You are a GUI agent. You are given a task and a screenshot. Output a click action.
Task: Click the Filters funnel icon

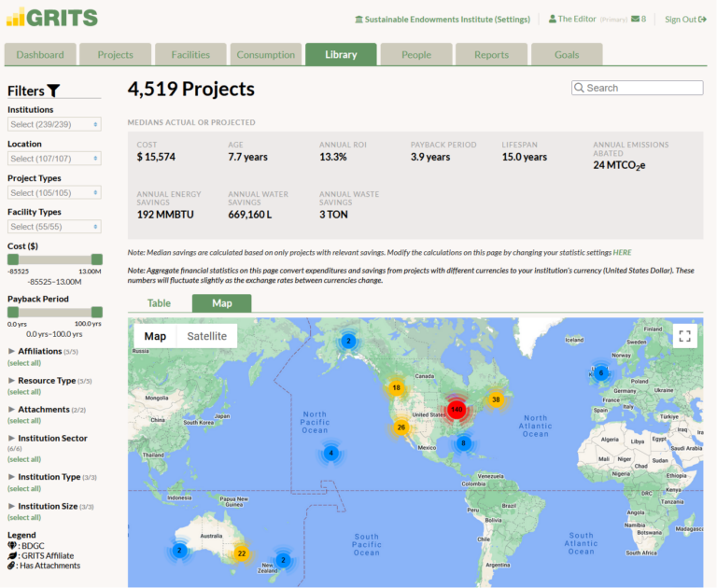tap(54, 91)
